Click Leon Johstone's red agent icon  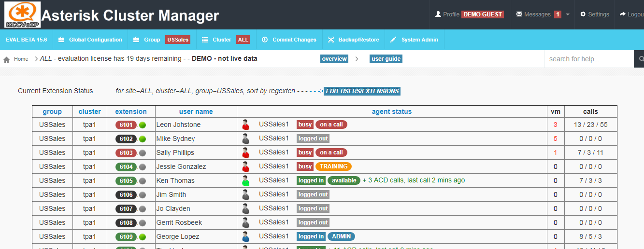point(245,125)
